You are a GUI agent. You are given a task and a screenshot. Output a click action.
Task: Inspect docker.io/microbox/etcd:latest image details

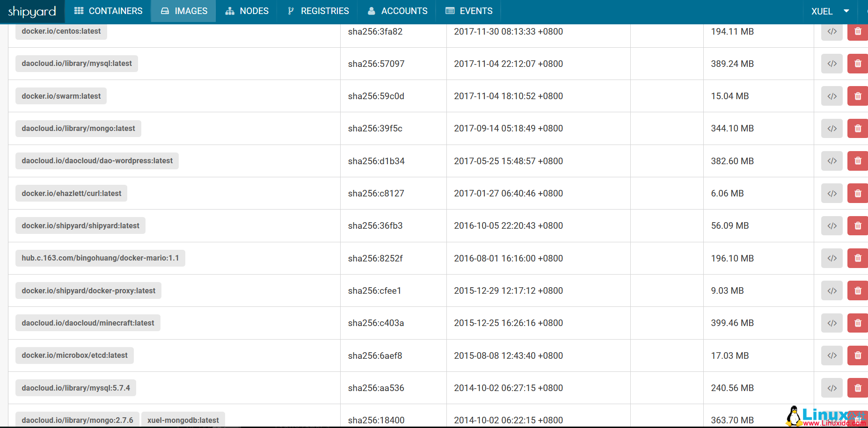pyautogui.click(x=832, y=355)
